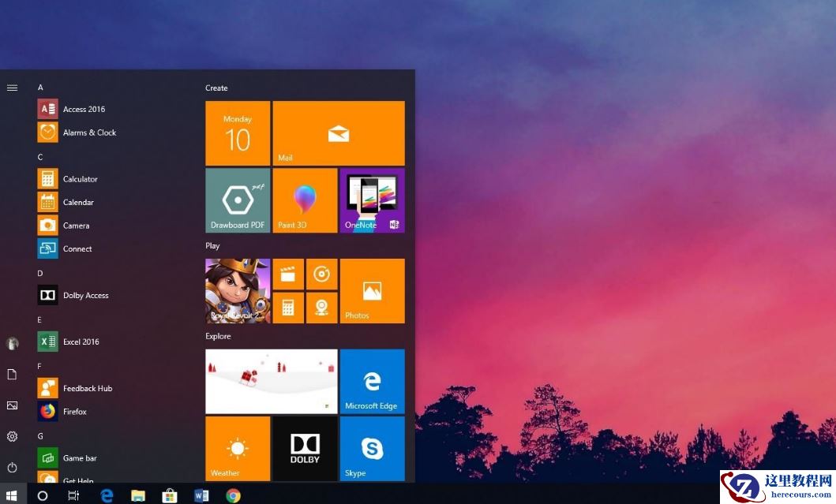The image size is (836, 504).
Task: Open Documents from the Start sidebar
Action: pos(12,375)
